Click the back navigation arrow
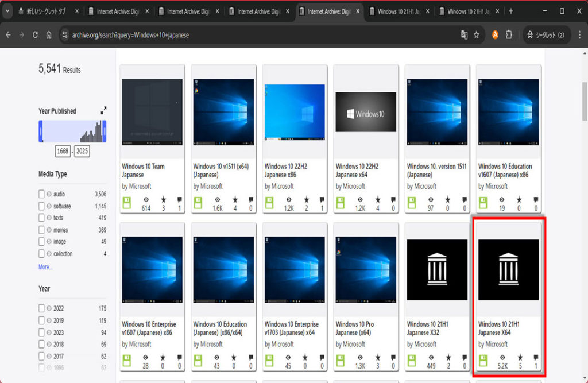 click(8, 35)
